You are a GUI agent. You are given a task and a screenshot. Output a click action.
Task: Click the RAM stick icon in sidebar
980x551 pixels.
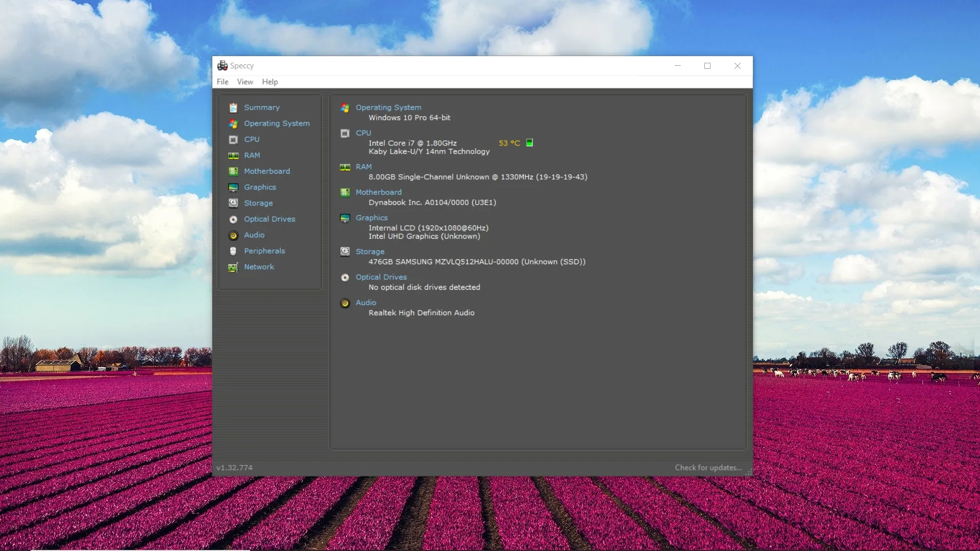(x=233, y=156)
